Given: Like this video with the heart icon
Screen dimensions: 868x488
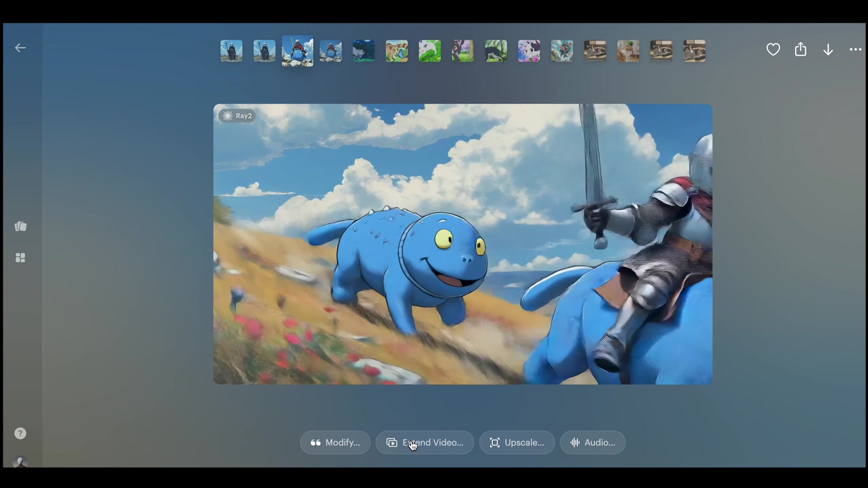Looking at the screenshot, I should pos(773,49).
